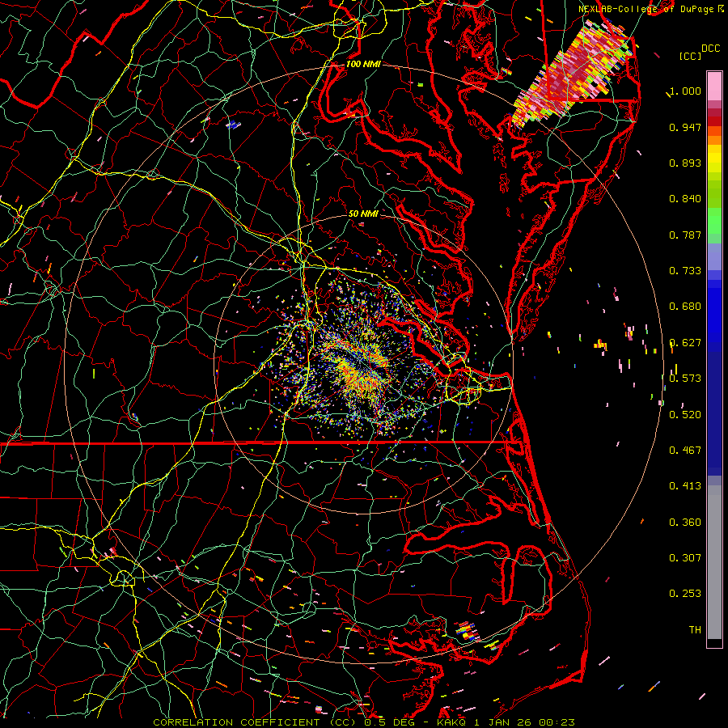Click the bright green color bar segment
Image resolution: width=728 pixels, height=728 pixels.
pyautogui.click(x=714, y=221)
